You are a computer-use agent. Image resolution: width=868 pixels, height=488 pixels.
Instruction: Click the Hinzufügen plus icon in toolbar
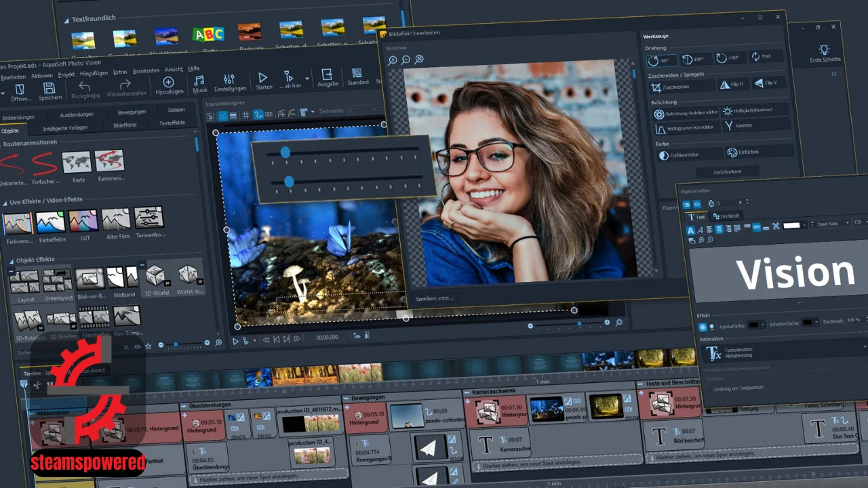169,82
